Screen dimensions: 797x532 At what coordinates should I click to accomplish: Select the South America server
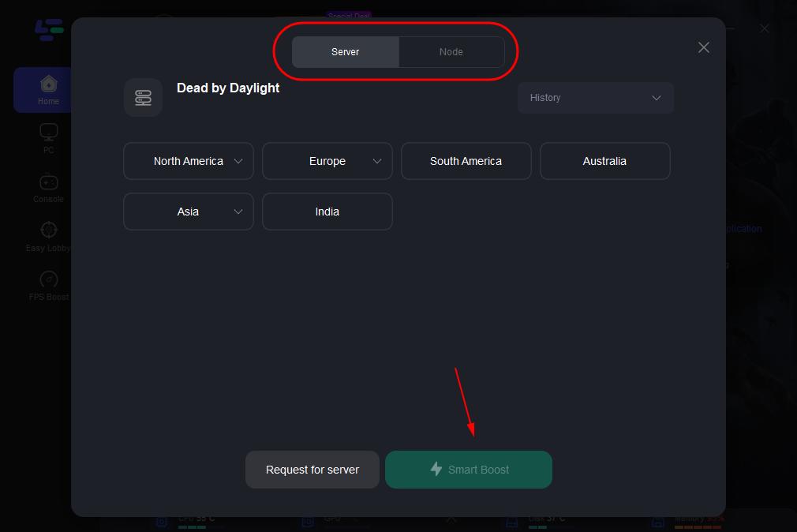pos(466,161)
